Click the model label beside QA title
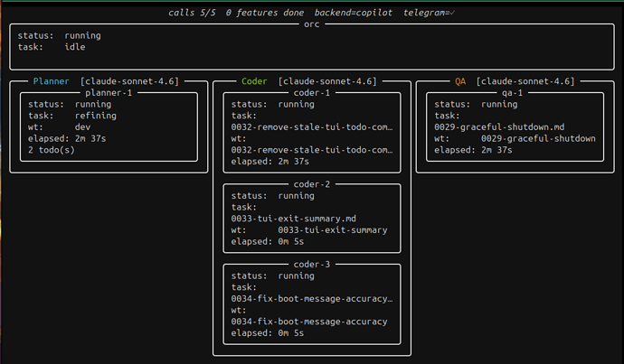Image resolution: width=624 pixels, height=364 pixels. (525, 81)
